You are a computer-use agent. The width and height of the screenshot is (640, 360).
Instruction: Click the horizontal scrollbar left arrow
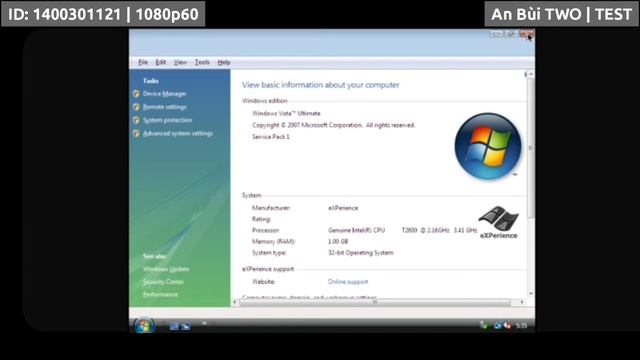(x=235, y=302)
